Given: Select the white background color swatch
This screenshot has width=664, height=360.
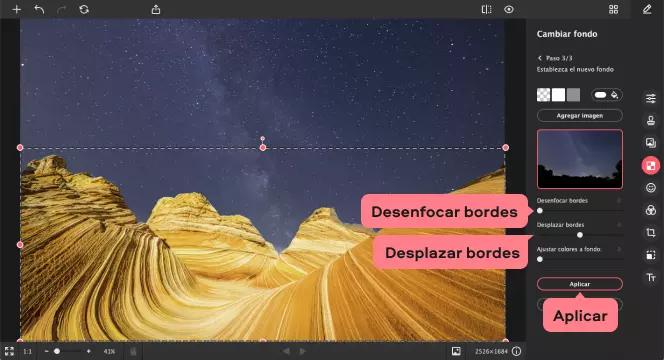Looking at the screenshot, I should [x=559, y=95].
